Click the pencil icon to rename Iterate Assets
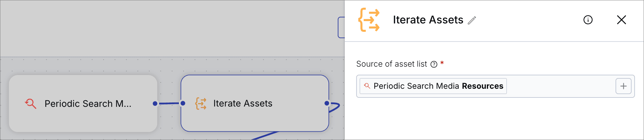 (472, 20)
